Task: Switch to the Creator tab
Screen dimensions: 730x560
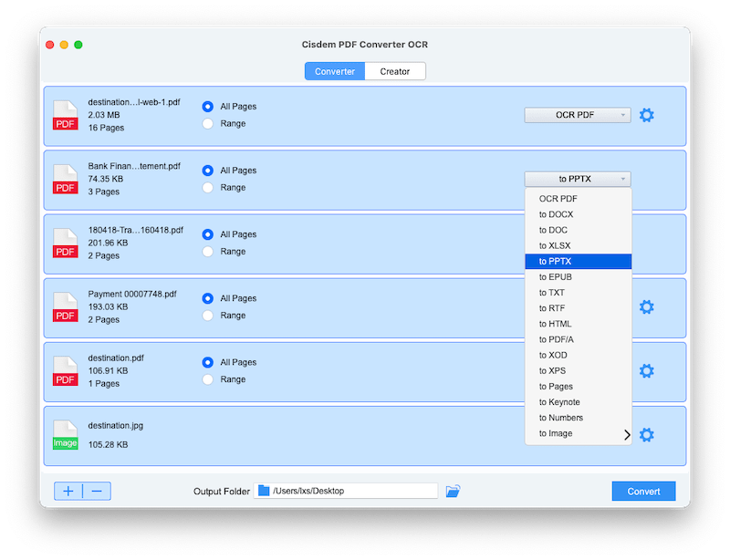Action: (395, 71)
